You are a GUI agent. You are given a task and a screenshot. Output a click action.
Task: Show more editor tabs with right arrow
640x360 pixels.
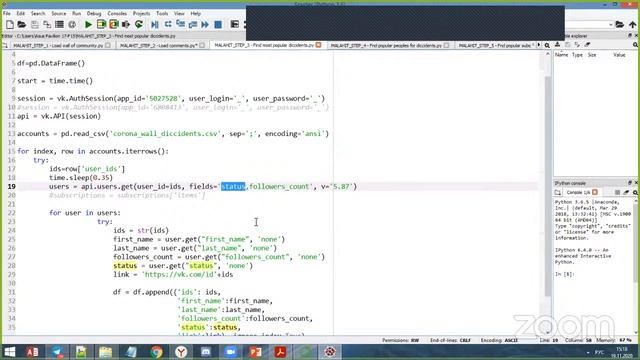539,45
